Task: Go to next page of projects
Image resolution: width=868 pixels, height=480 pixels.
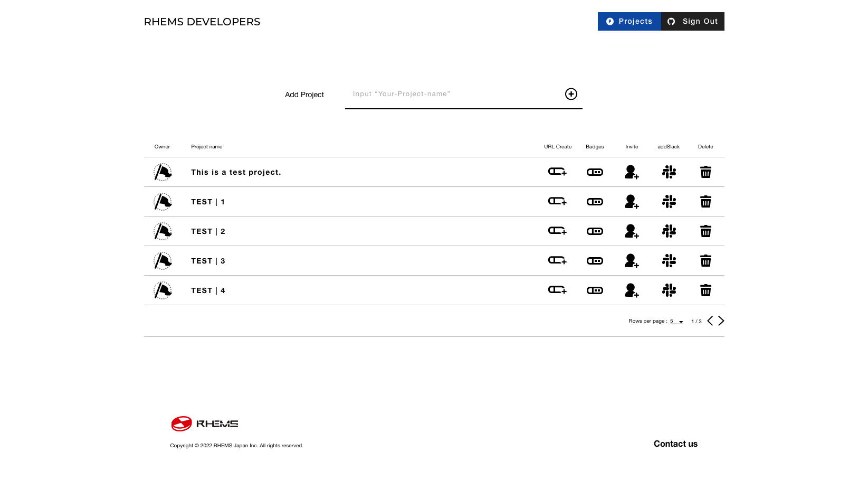Action: point(721,321)
